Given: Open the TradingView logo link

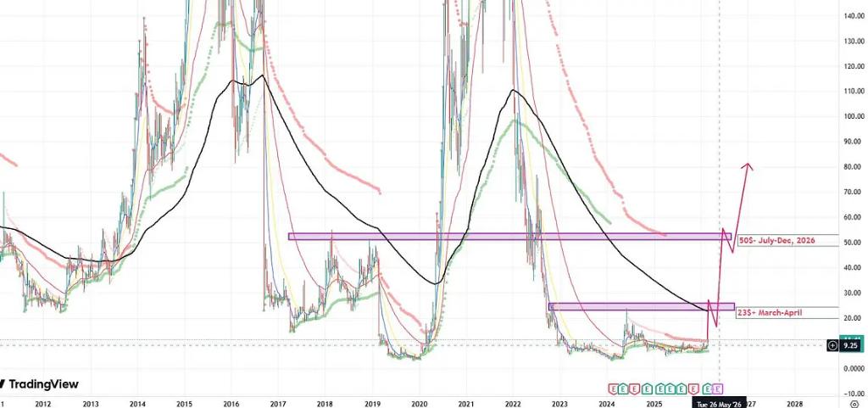Looking at the screenshot, I should coord(39,383).
